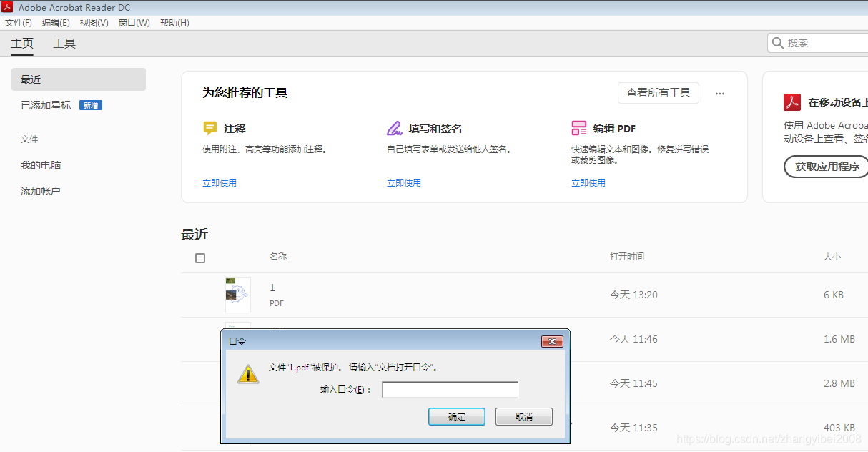868x452 pixels.
Task: Open thumbnail of file 1 PDF
Action: 238,295
